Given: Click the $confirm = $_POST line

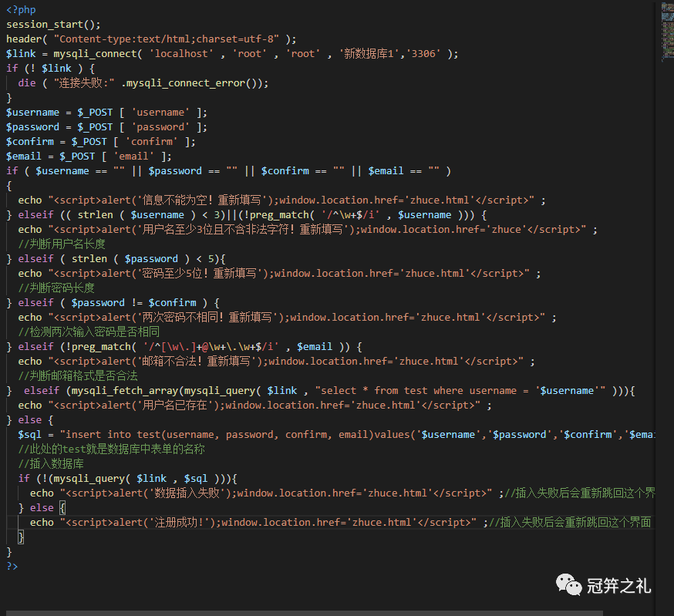Looking at the screenshot, I should [x=100, y=142].
